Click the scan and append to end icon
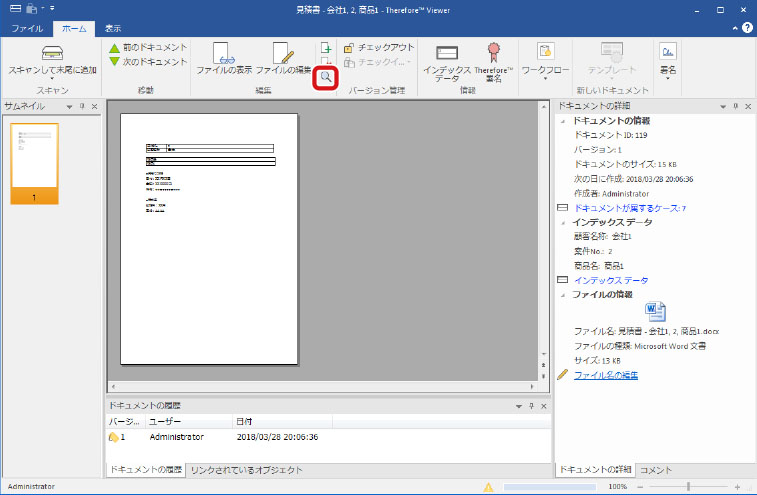 click(x=52, y=54)
